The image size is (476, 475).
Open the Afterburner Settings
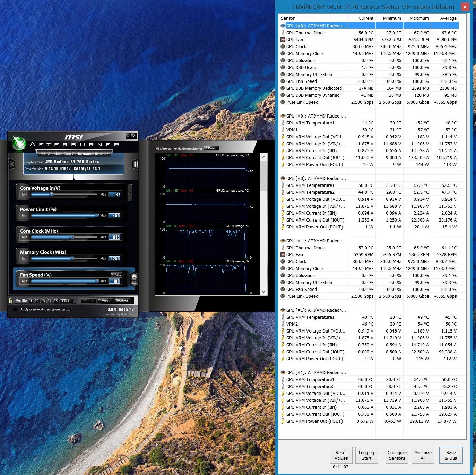[x=122, y=301]
